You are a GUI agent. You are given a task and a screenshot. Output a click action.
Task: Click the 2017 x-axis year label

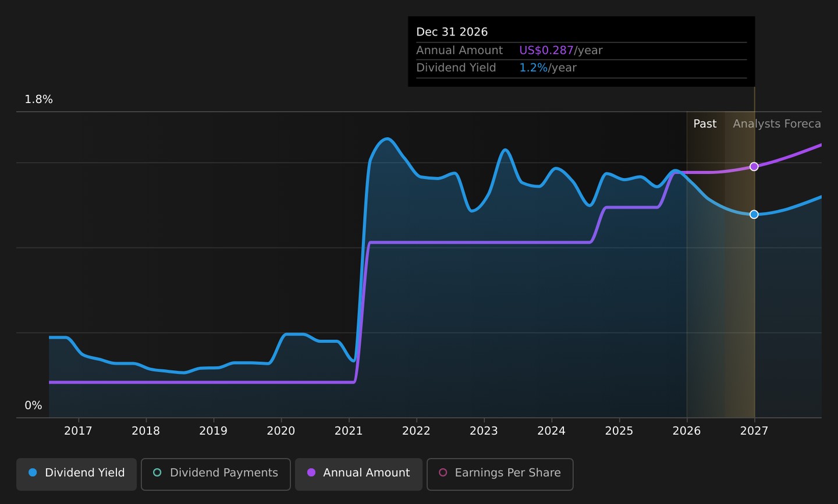pos(78,431)
